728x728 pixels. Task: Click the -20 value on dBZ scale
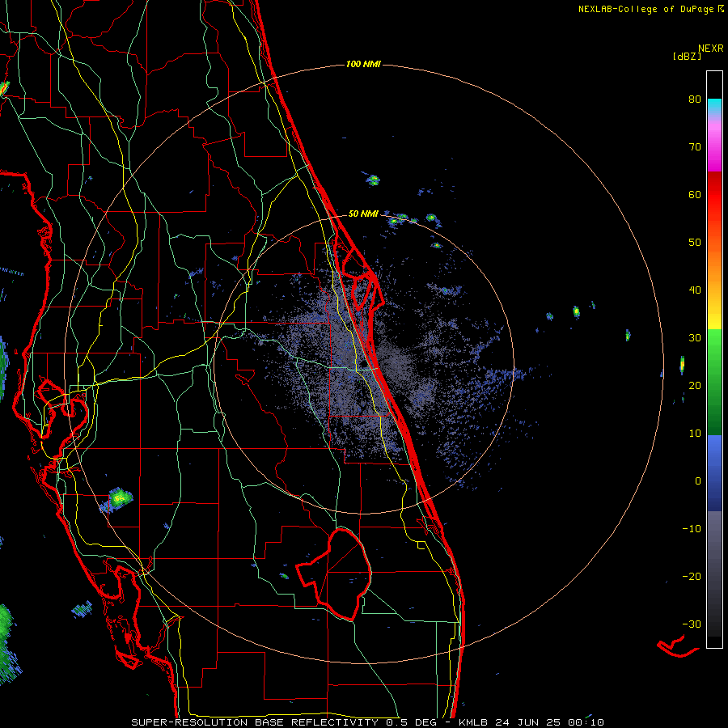(x=692, y=577)
